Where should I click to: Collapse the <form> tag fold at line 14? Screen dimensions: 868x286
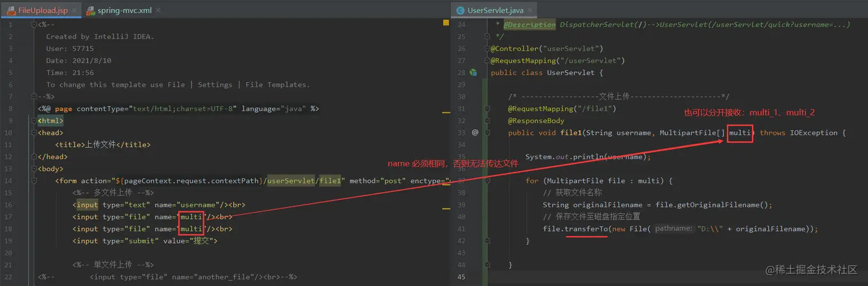click(36, 181)
